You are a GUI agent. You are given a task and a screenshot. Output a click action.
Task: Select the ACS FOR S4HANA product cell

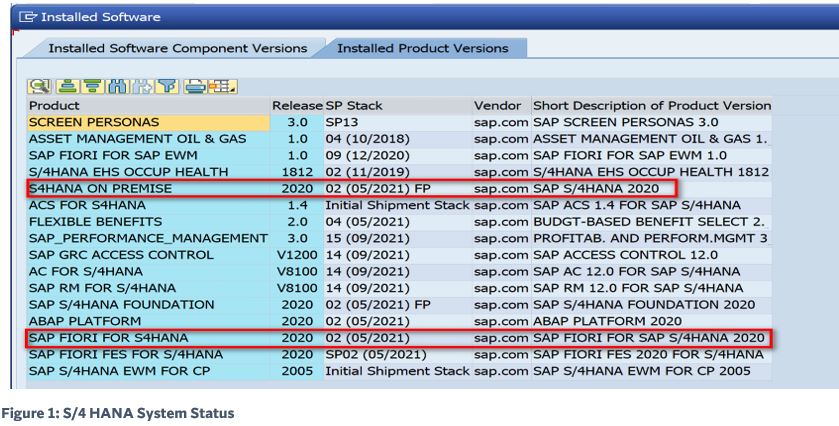(148, 205)
